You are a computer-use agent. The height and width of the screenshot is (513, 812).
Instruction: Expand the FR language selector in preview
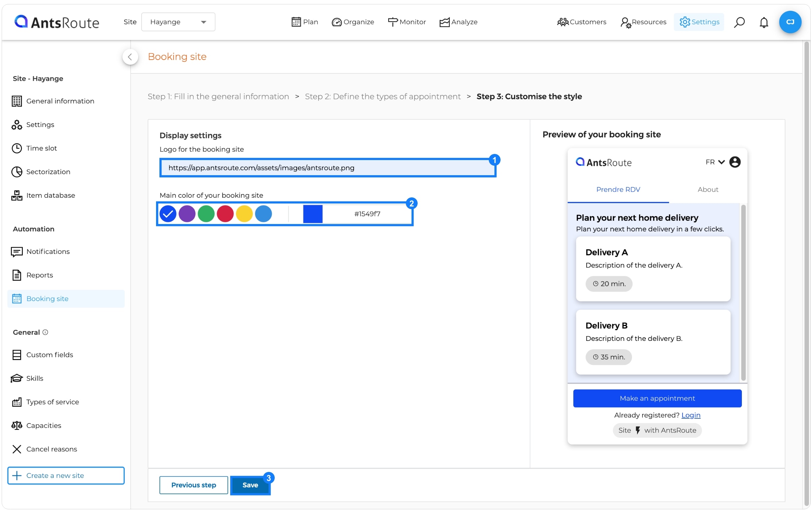pyautogui.click(x=715, y=162)
